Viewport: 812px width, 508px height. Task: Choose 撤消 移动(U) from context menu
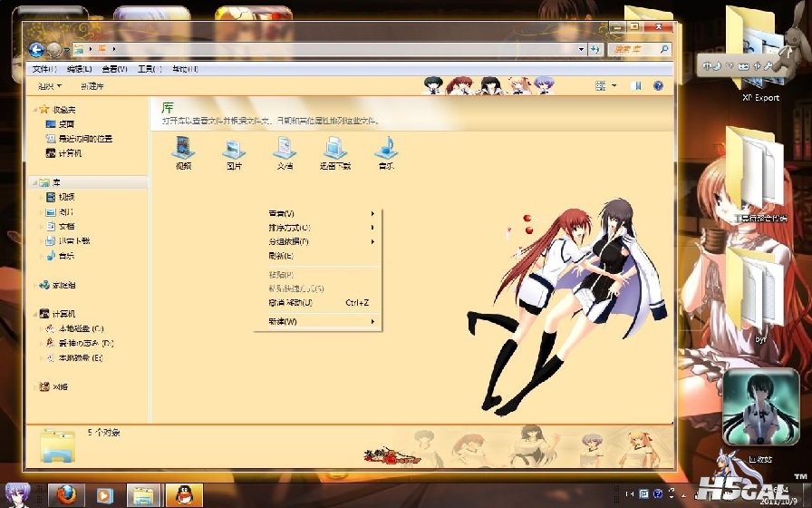pos(318,303)
